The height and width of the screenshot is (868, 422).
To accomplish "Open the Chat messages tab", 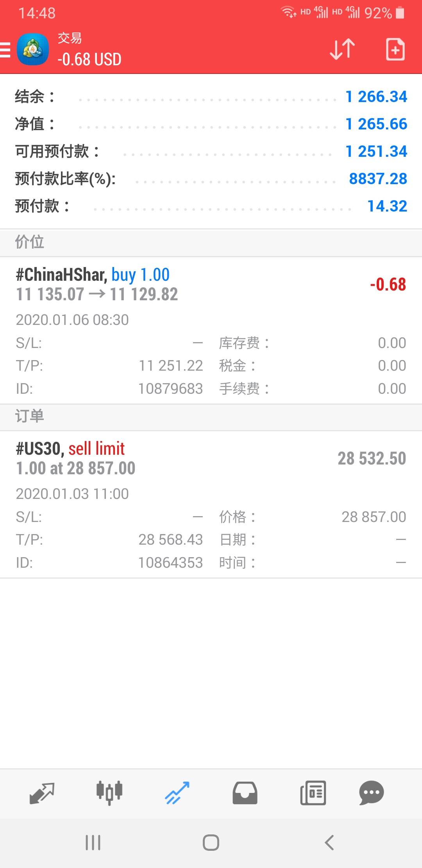I will click(x=371, y=793).
